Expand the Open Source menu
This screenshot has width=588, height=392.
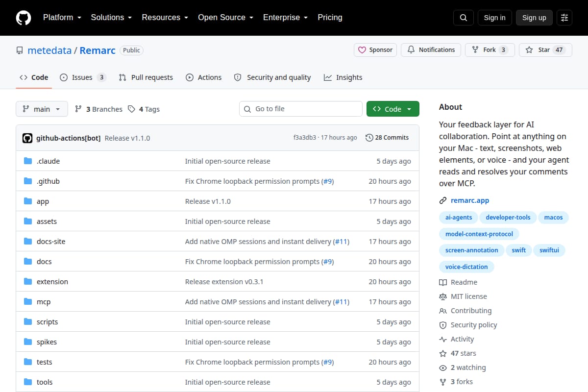pyautogui.click(x=226, y=17)
